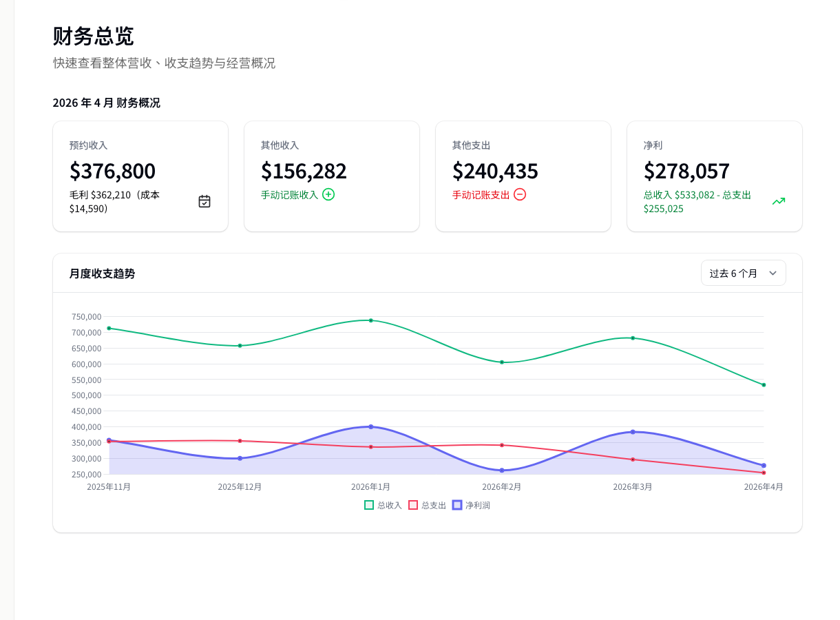Click the dropdown chevron beside 过去 6 个月
The height and width of the screenshot is (620, 840).
(x=772, y=273)
